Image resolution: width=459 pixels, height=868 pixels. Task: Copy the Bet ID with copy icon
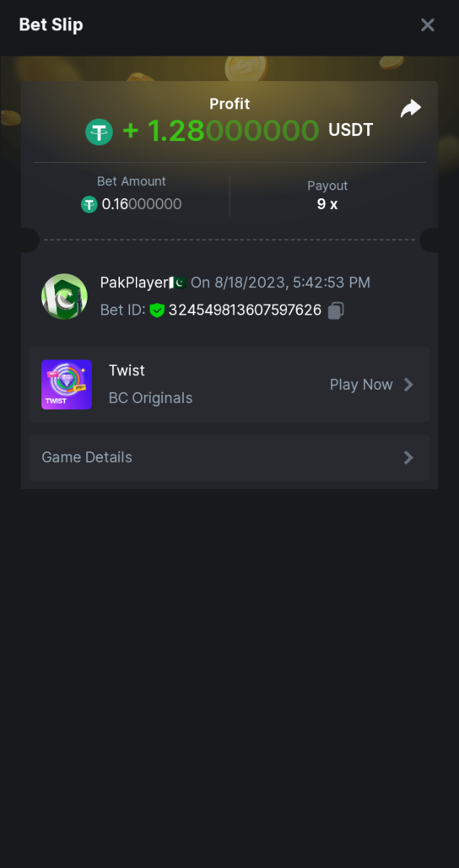pyautogui.click(x=335, y=310)
